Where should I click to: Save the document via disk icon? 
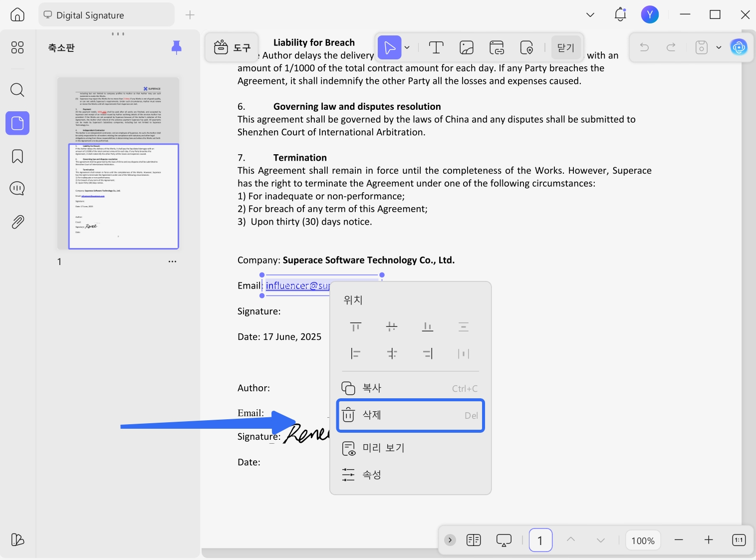pyautogui.click(x=702, y=47)
